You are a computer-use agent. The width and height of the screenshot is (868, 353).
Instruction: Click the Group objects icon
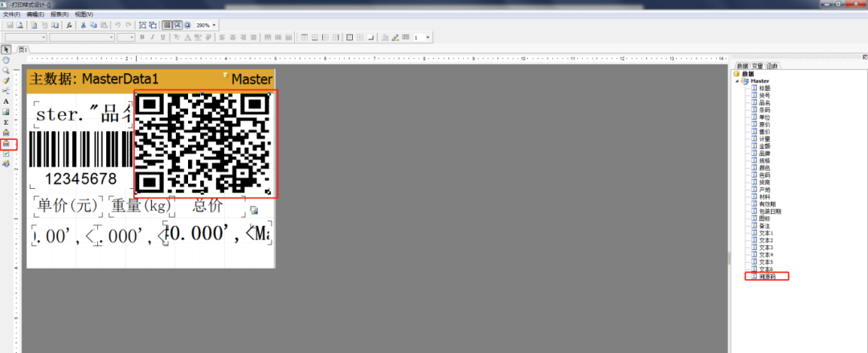tap(142, 26)
